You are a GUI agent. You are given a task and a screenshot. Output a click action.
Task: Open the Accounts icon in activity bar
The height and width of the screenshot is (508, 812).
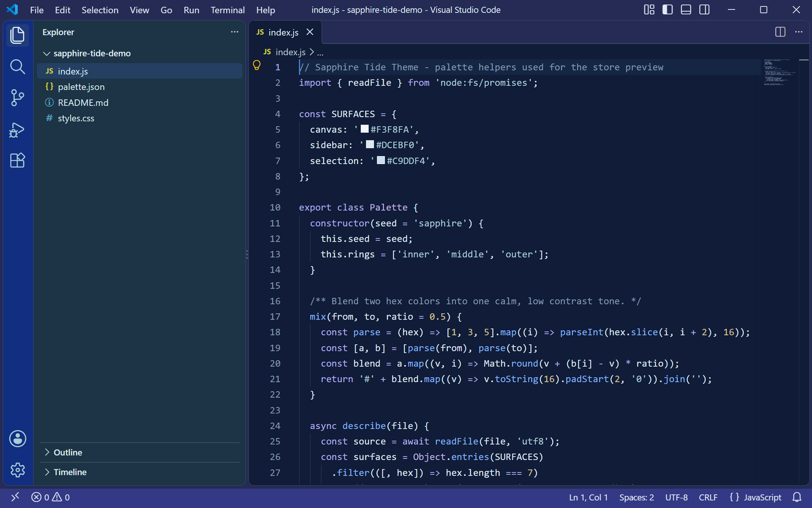[17, 439]
